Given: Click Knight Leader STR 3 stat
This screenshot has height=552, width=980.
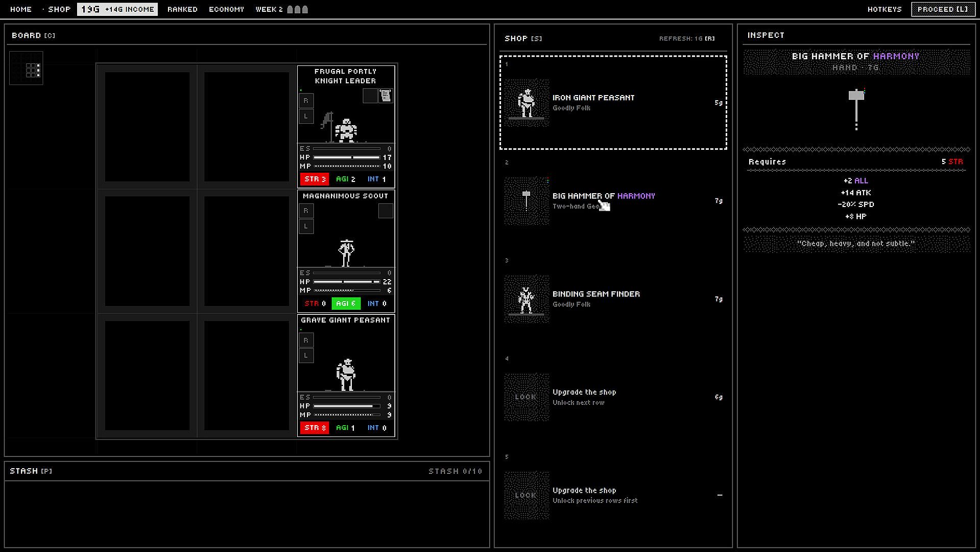Looking at the screenshot, I should (x=315, y=179).
